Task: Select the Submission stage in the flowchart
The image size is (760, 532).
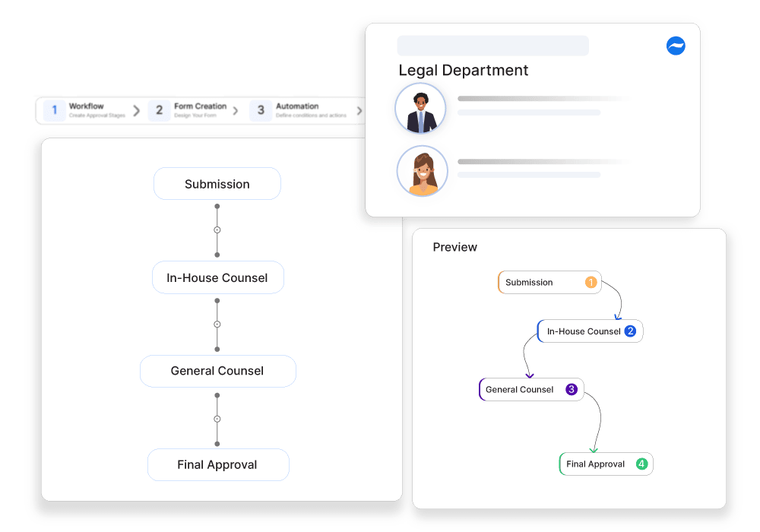Action: [x=217, y=183]
